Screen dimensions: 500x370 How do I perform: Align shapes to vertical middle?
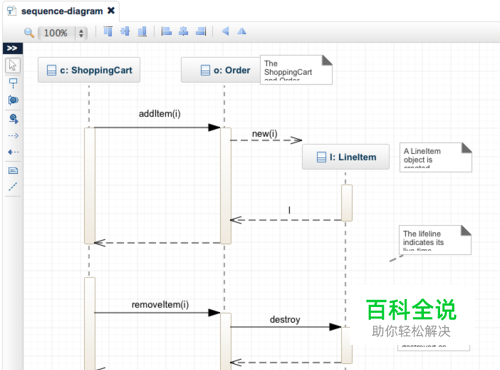coord(125,31)
